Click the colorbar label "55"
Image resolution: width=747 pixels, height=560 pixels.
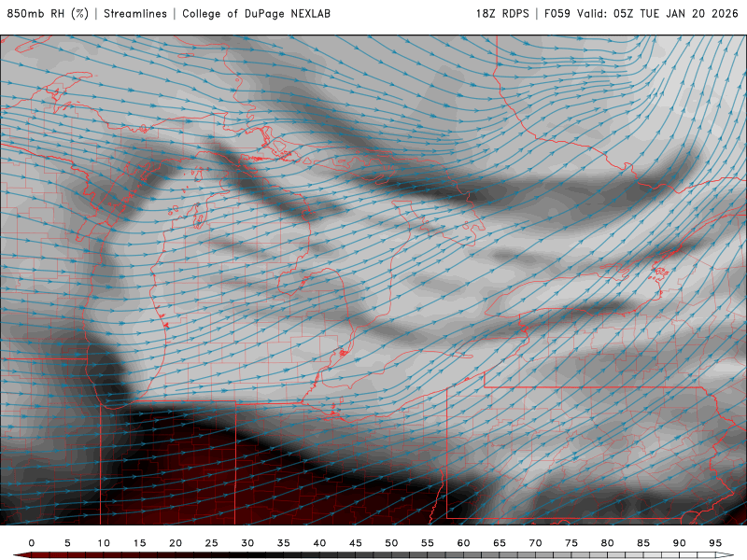[x=428, y=543]
